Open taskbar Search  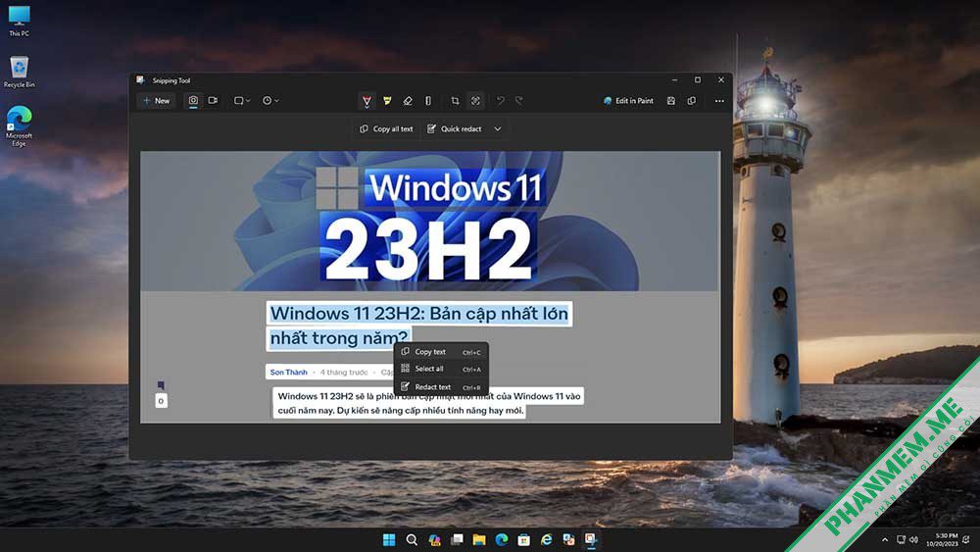[412, 539]
